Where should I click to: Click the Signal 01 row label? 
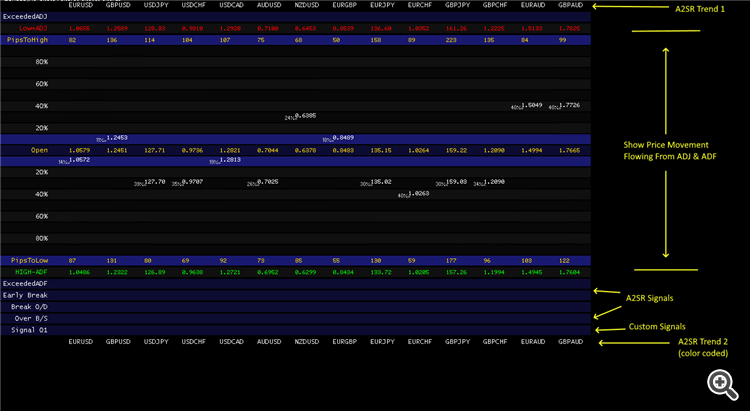point(29,330)
